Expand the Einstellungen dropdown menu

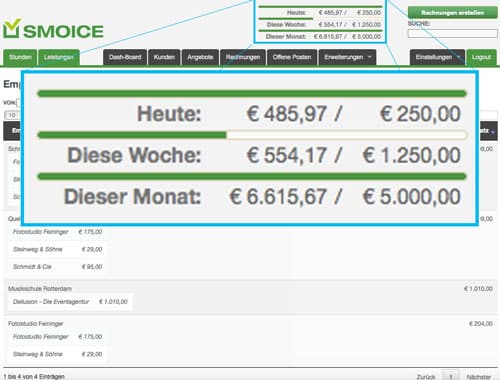(437, 57)
